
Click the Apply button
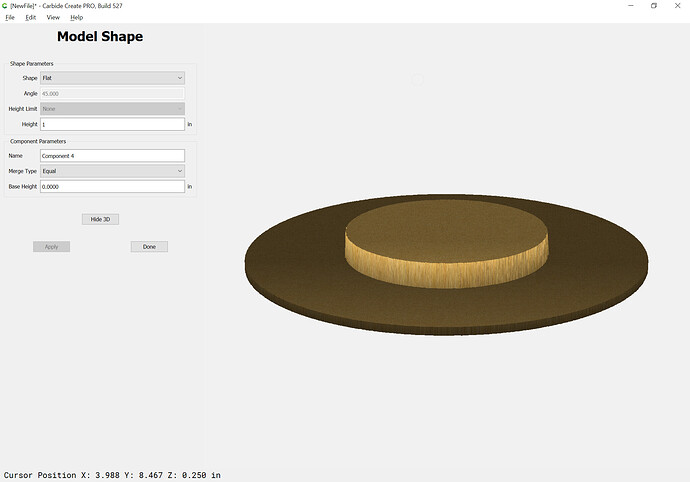pos(51,246)
